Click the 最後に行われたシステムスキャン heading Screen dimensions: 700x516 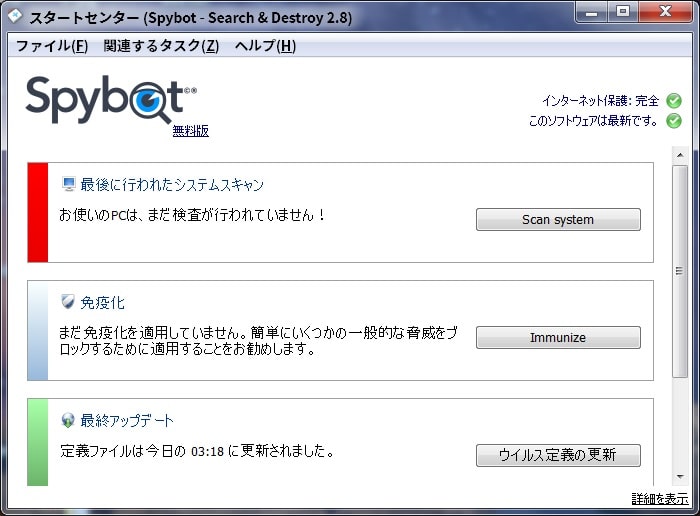172,184
